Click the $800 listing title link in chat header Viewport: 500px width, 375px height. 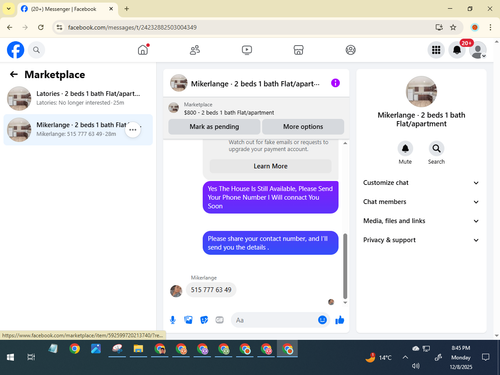[x=229, y=113]
